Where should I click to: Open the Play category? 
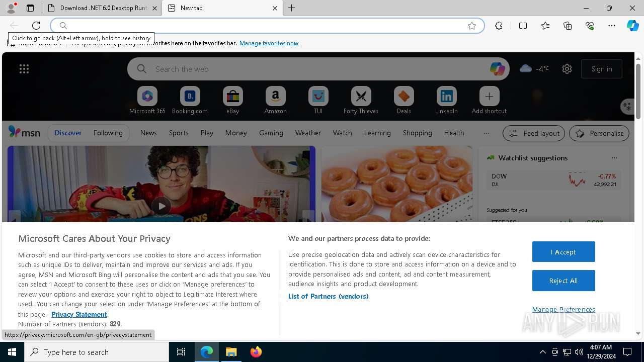207,133
